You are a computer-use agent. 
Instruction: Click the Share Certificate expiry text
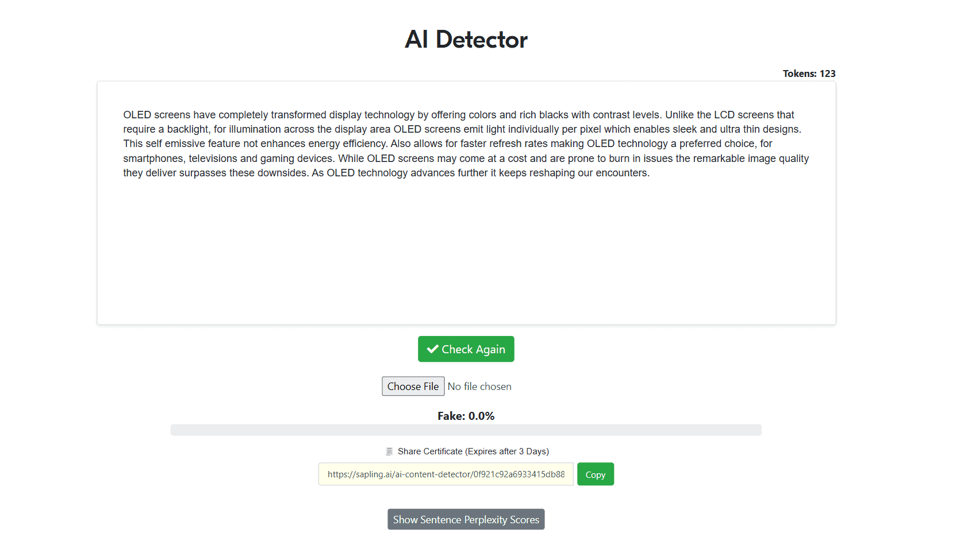pos(473,451)
